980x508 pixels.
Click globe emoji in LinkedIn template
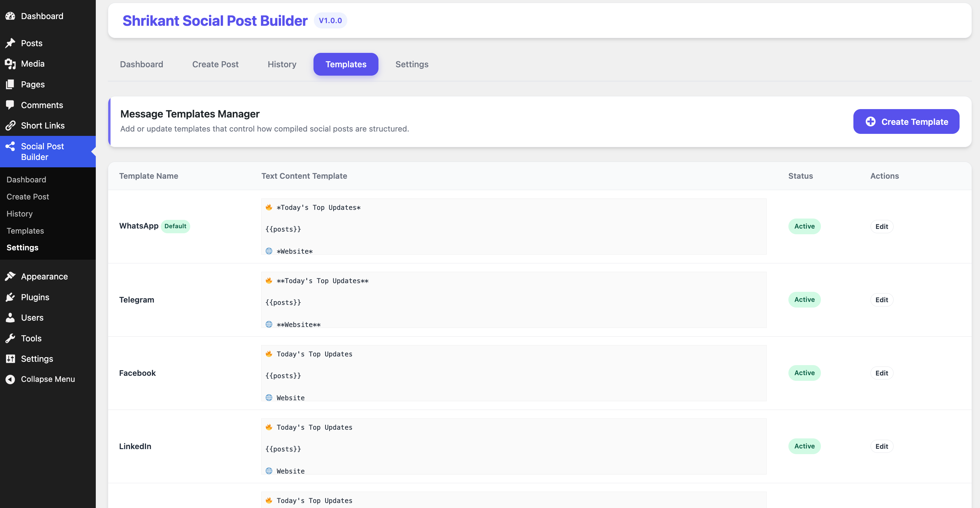(x=269, y=471)
